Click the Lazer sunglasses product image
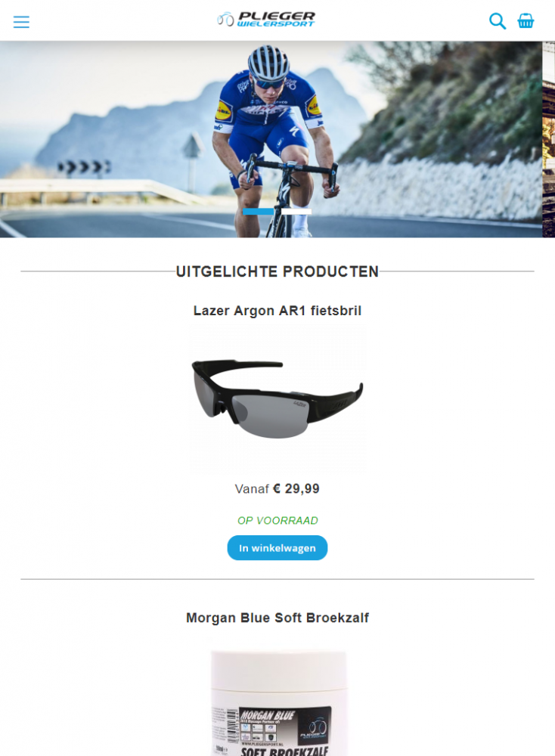 (x=277, y=398)
